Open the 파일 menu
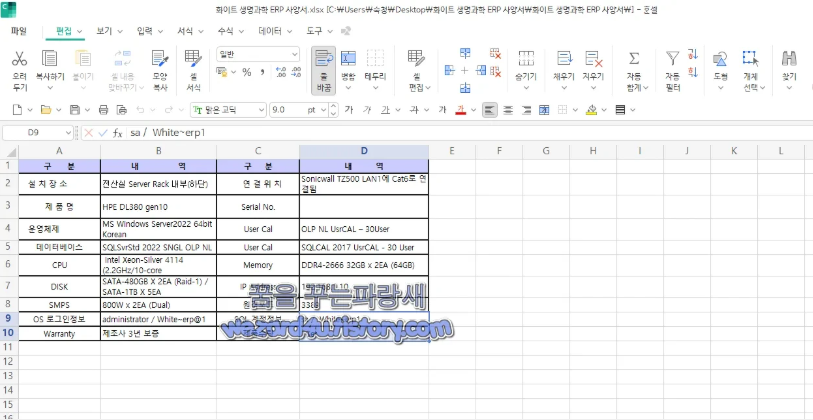 pyautogui.click(x=19, y=31)
